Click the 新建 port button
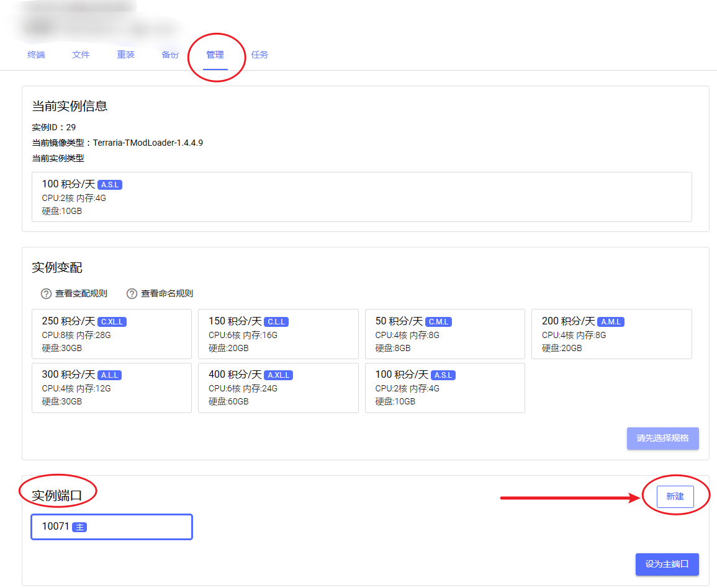 click(x=675, y=497)
